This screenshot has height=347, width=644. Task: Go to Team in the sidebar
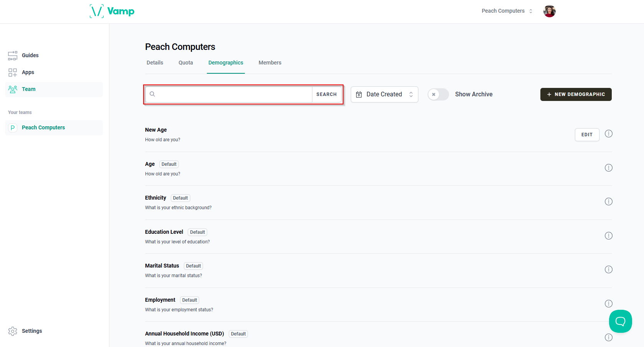click(54, 89)
